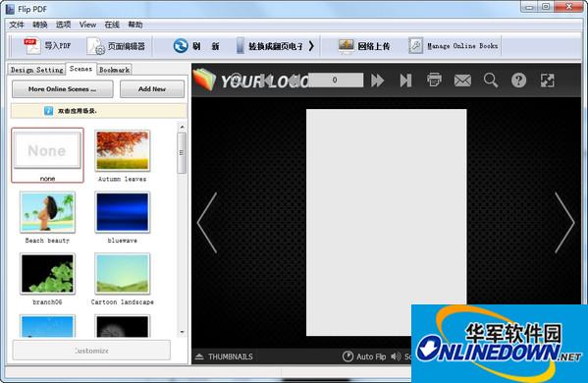The height and width of the screenshot is (383, 588).
Task: Switch to the Design Setting tab
Action: point(36,70)
